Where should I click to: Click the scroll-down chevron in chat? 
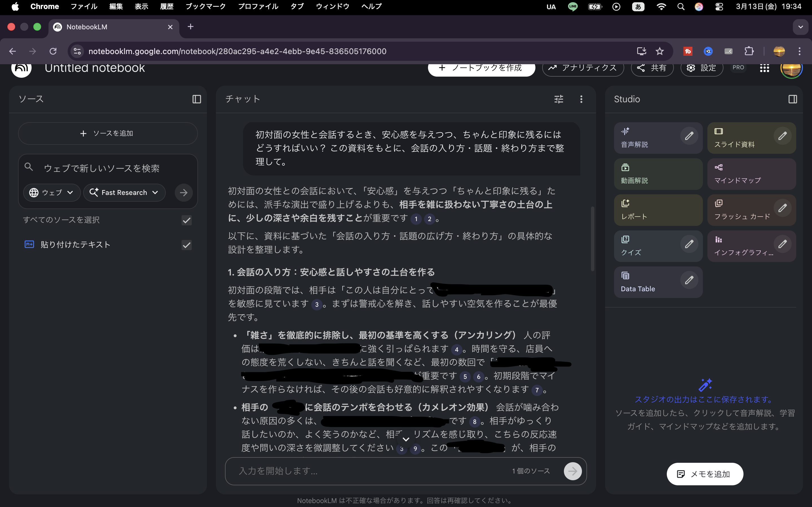point(406,439)
